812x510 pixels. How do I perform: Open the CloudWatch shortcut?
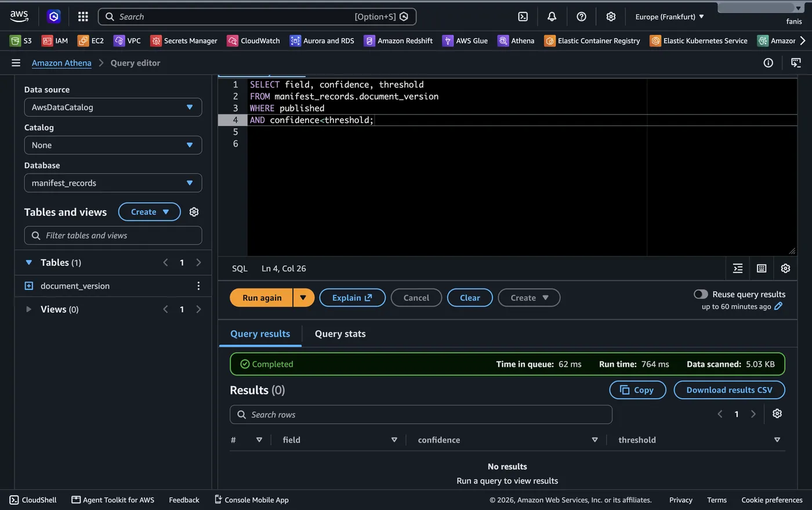(x=253, y=41)
